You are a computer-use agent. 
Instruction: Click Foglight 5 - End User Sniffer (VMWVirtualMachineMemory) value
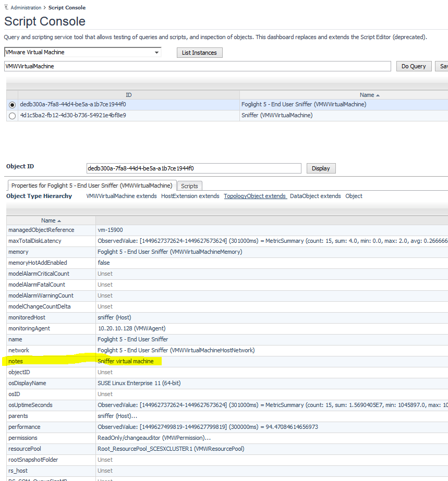tap(170, 252)
